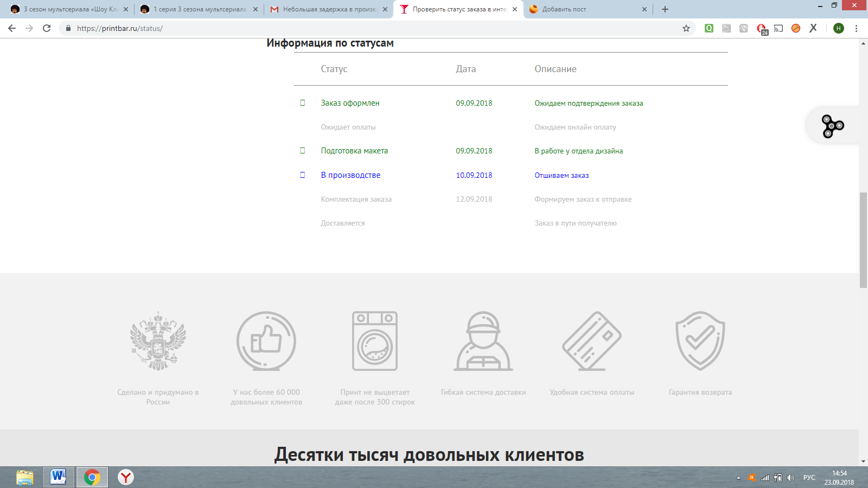Open Microsoft Word from the taskbar

[58, 477]
